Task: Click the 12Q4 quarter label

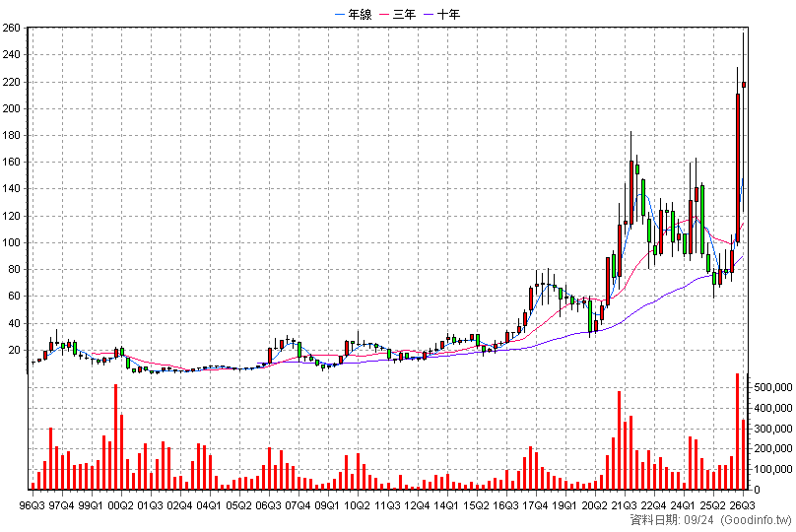Action: point(417,506)
